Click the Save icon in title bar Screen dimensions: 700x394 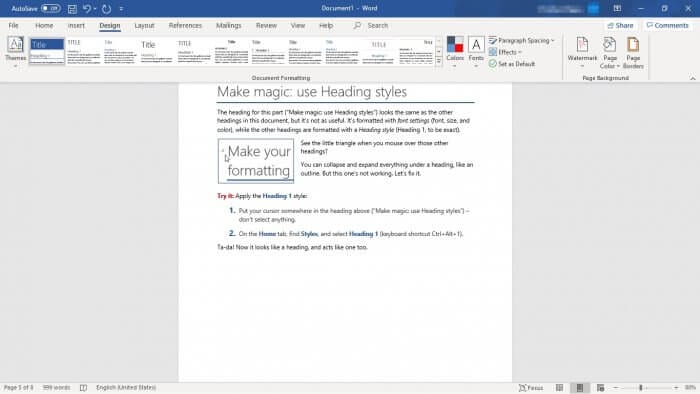tap(72, 8)
